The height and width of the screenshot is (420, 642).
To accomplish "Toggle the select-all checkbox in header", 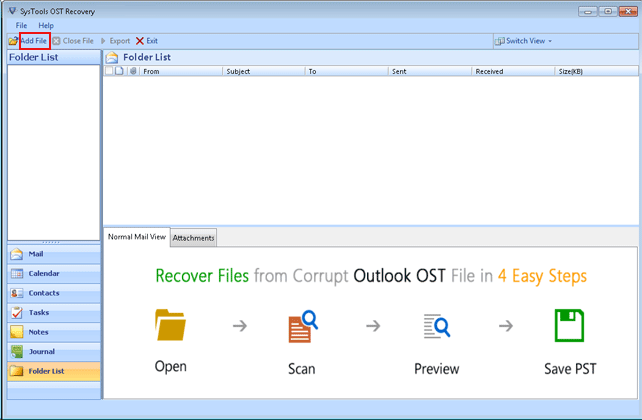I will pos(109,71).
